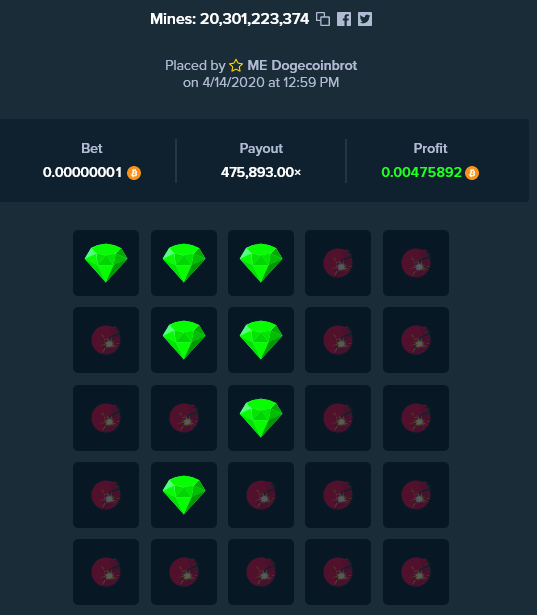Viewport: 537px width, 615px height.
Task: Share bet on Facebook icon
Action: (x=344, y=19)
